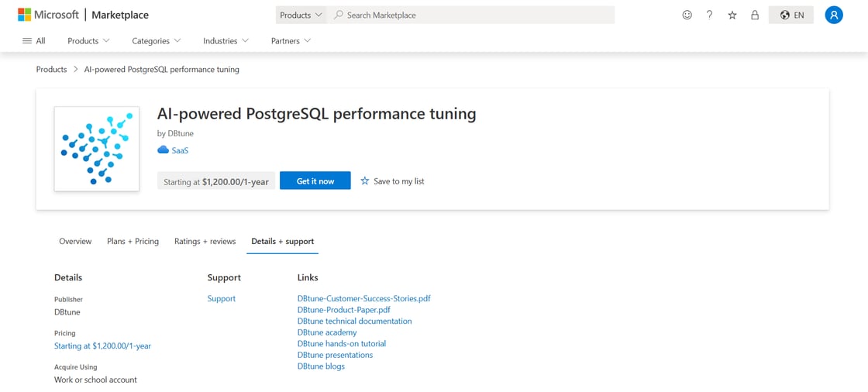
Task: Click the breadcrumb 'AI-powered PostgreSQL performance tuning' text
Action: tap(162, 69)
